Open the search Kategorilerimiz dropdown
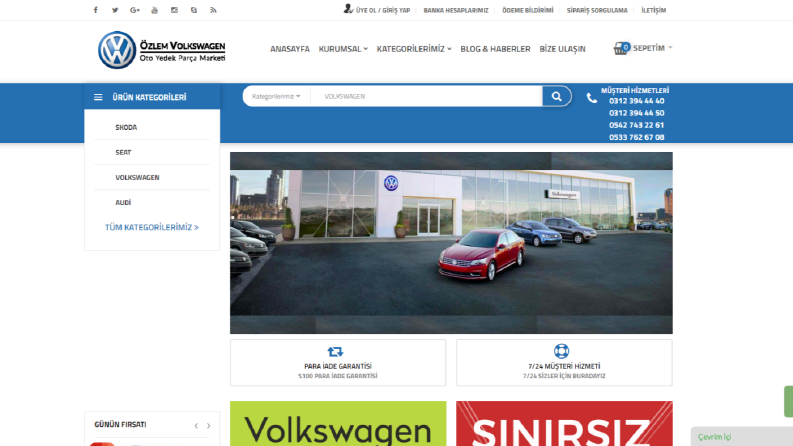 pos(276,96)
